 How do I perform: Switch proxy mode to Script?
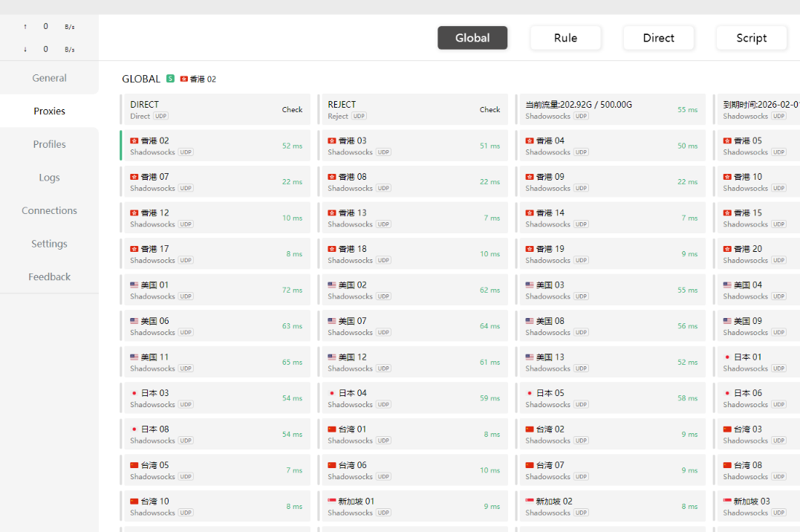pos(751,38)
